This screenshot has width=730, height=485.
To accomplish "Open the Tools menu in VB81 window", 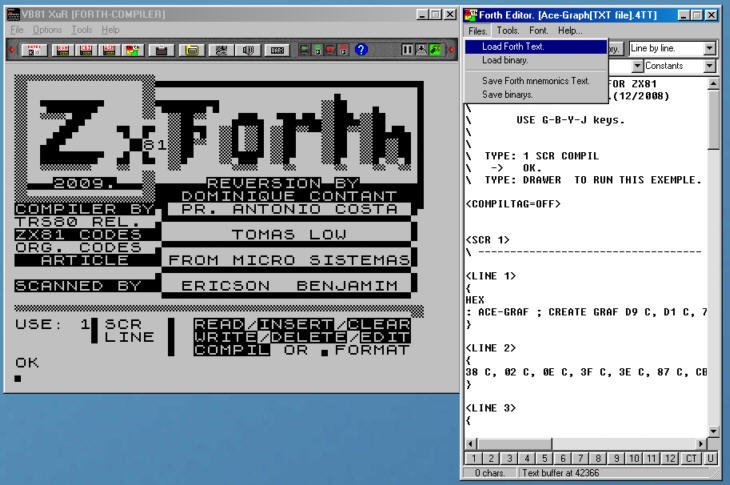I will 82,30.
